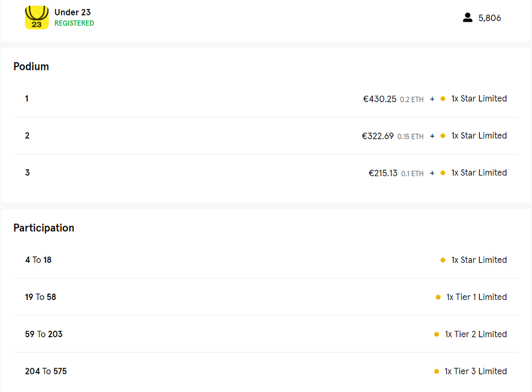
Task: Click yellow dot beside first place Star Limited
Action: (x=443, y=99)
